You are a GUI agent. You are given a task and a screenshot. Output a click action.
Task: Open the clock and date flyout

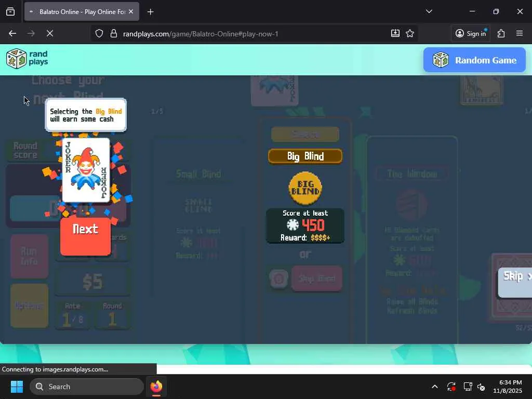507,387
